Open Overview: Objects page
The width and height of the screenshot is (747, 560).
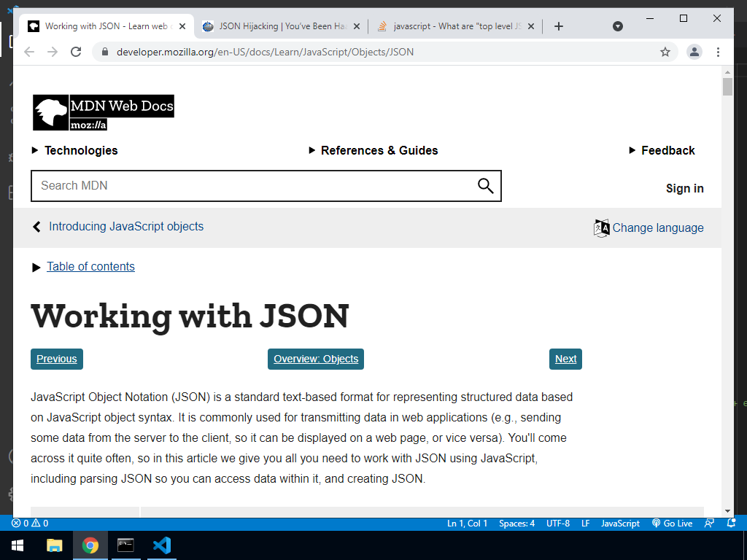pos(316,359)
